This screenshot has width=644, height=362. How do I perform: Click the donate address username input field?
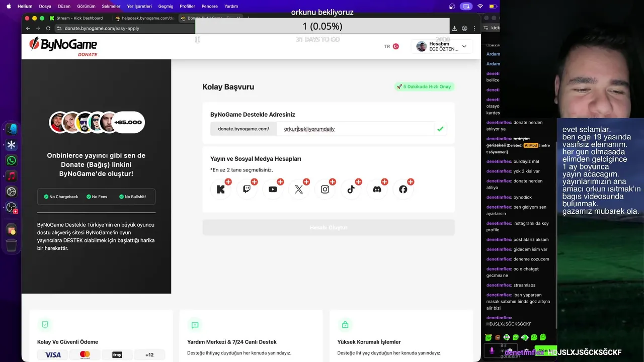coord(355,129)
